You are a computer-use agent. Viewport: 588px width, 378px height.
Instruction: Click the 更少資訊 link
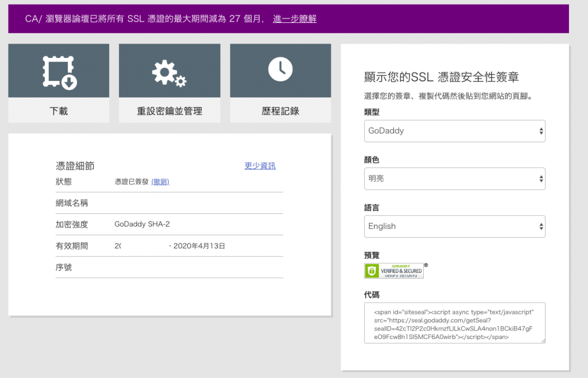point(260,166)
